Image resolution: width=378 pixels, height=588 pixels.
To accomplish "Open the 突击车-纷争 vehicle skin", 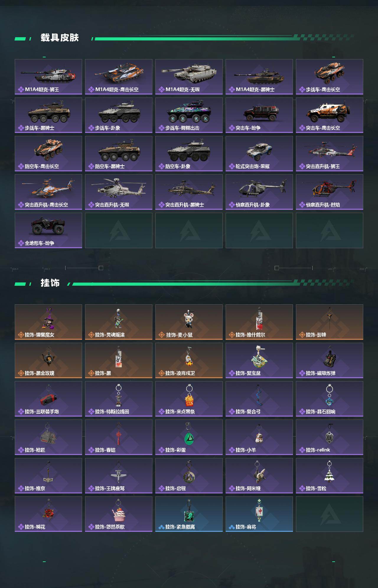I will (x=259, y=115).
